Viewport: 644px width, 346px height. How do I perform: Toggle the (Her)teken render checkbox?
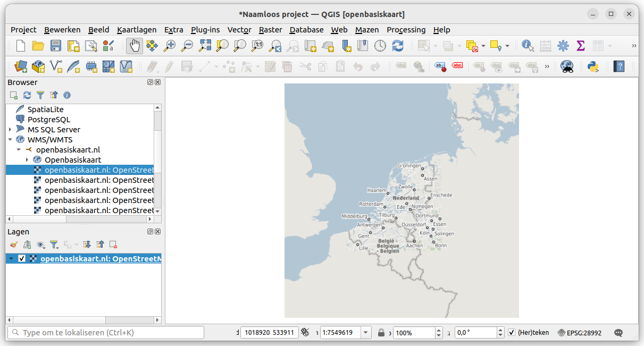pos(512,333)
